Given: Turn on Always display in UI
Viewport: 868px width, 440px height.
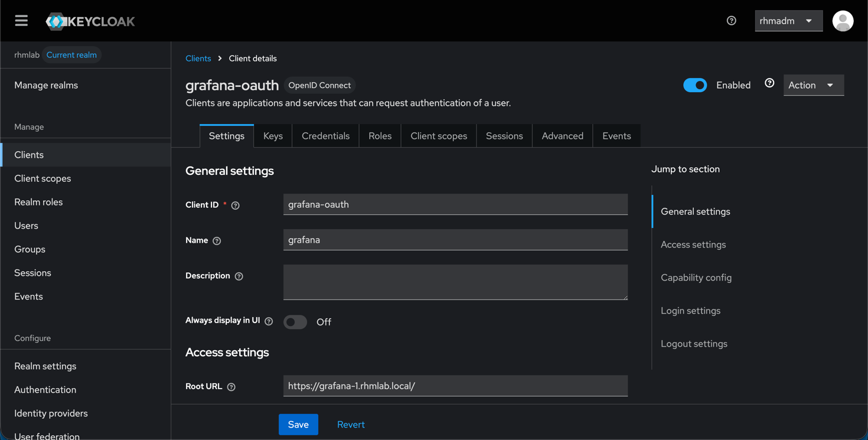Looking at the screenshot, I should (295, 322).
